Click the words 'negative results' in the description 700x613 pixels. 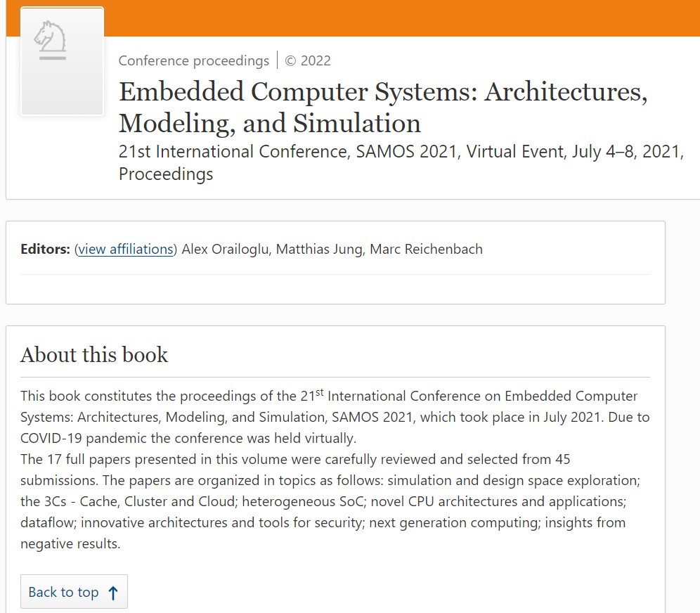[x=70, y=544]
